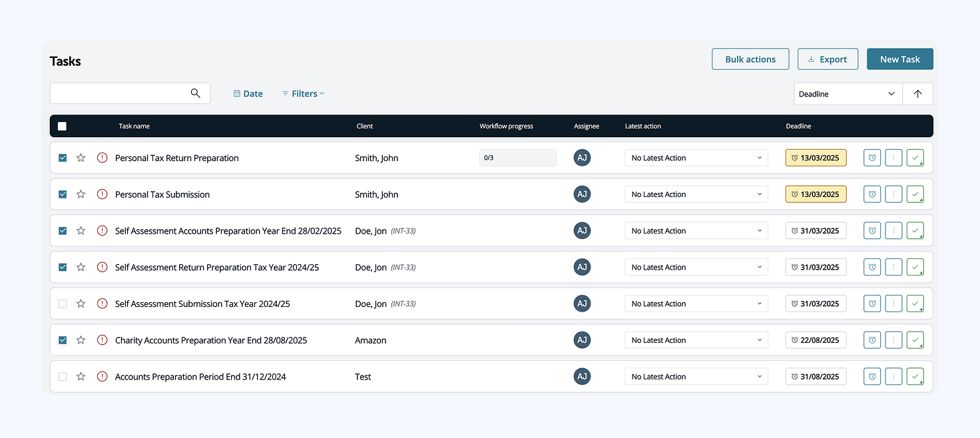Image resolution: width=980 pixels, height=438 pixels.
Task: Click the 22/08/2025 deadline badge
Action: [816, 340]
